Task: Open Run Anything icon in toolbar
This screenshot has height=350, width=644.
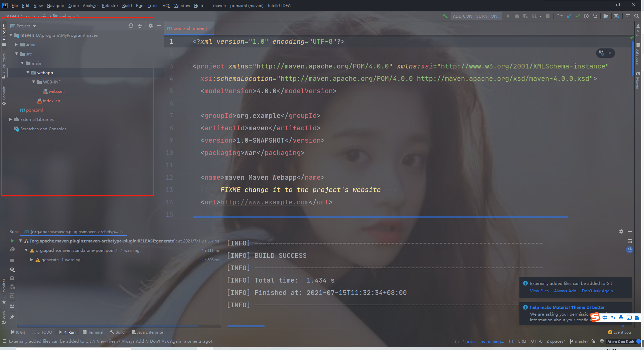Action: [628, 16]
